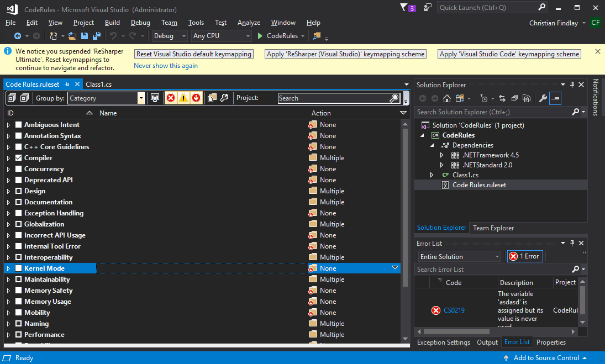This screenshot has width=605, height=364.
Task: Click the ruleset properties wrench icon
Action: tap(224, 98)
